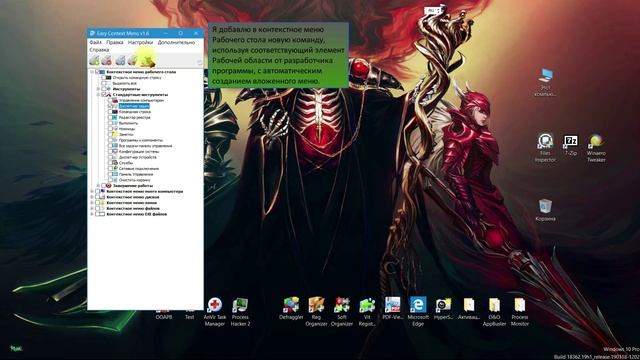
Task: Open the Дополнительно menu
Action: point(176,42)
